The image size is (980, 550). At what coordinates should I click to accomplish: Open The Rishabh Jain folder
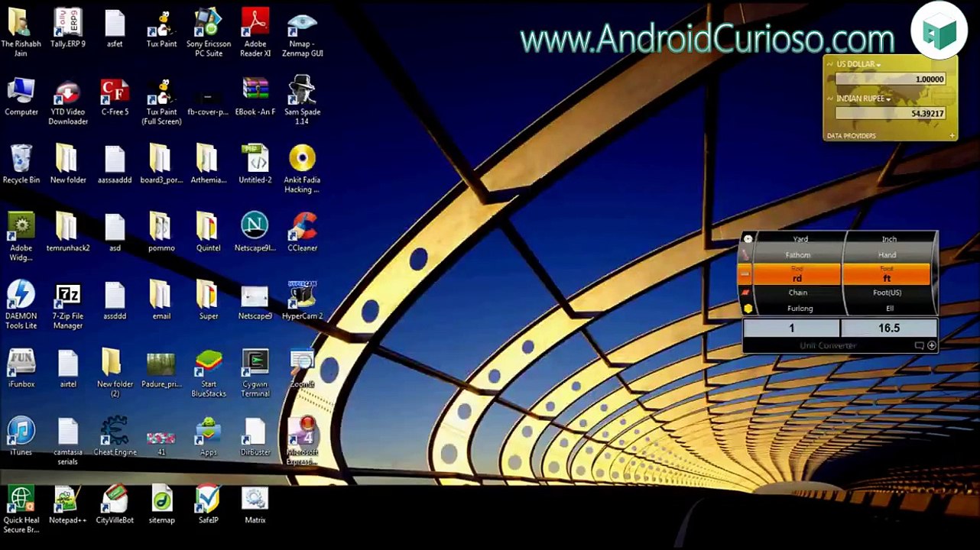(21, 34)
